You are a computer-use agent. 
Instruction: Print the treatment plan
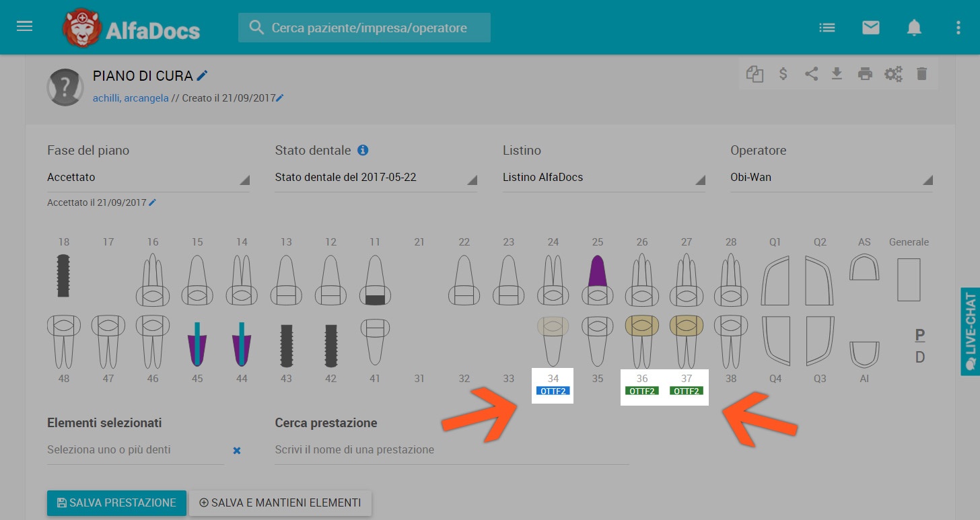pos(865,74)
